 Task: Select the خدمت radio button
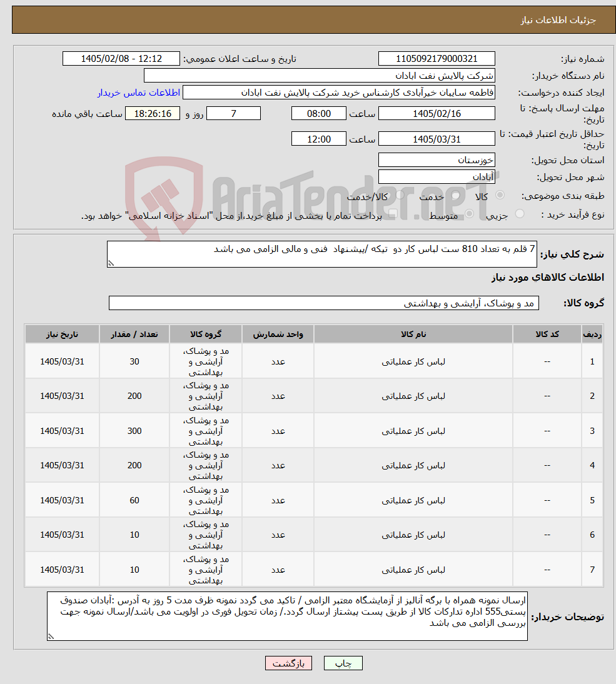455,196
